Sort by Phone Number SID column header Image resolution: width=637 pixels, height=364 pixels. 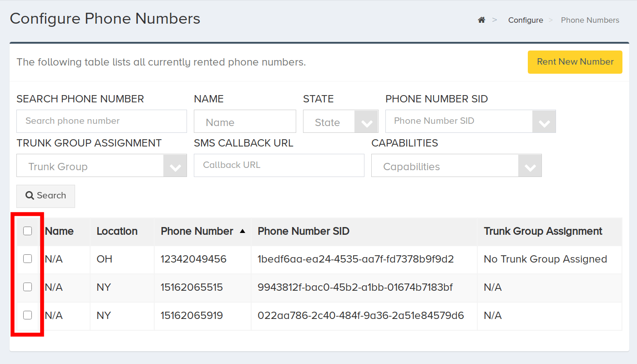pos(303,231)
